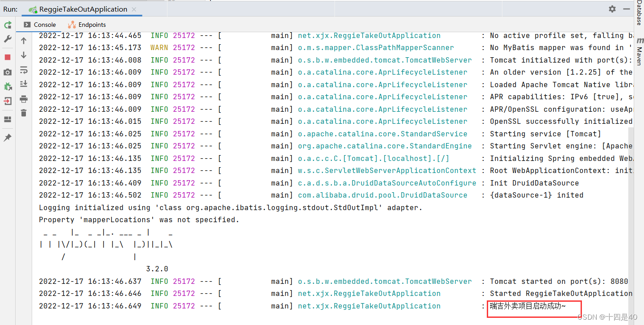Toggle soft-wrap in the console
Viewport: 644px width, 325px height.
click(x=24, y=70)
